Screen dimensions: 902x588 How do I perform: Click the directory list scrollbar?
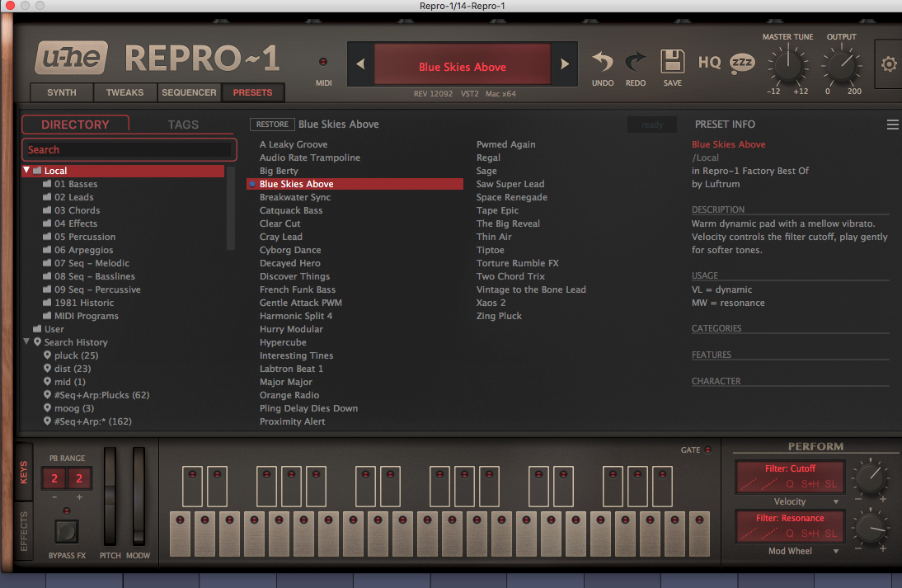point(231,208)
